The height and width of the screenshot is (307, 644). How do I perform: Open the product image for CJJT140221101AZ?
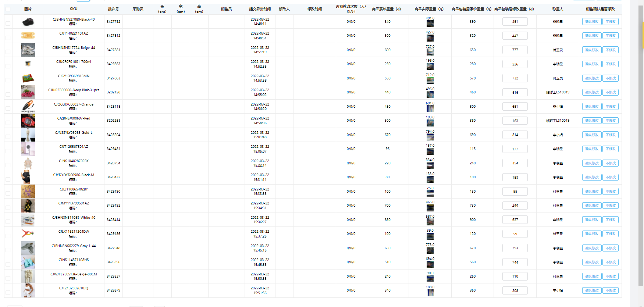[x=28, y=36]
